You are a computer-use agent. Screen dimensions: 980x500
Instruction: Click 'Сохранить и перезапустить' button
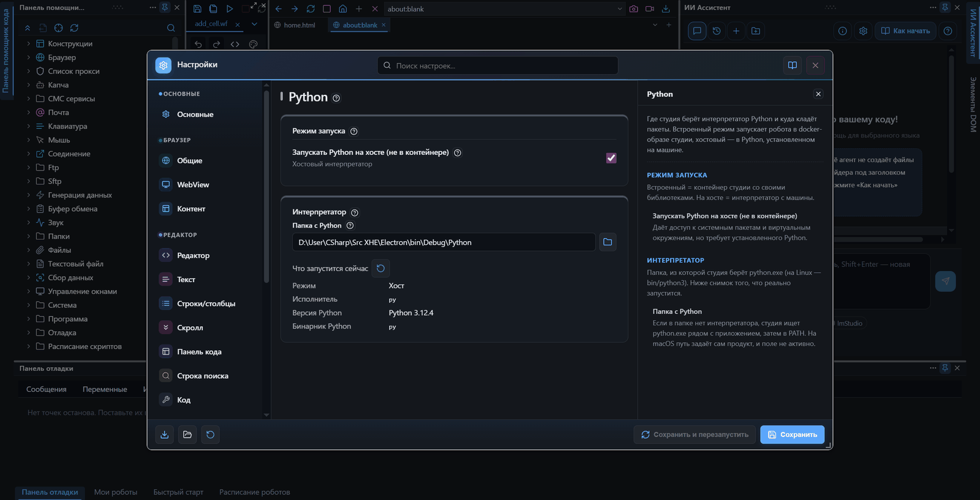coord(695,435)
